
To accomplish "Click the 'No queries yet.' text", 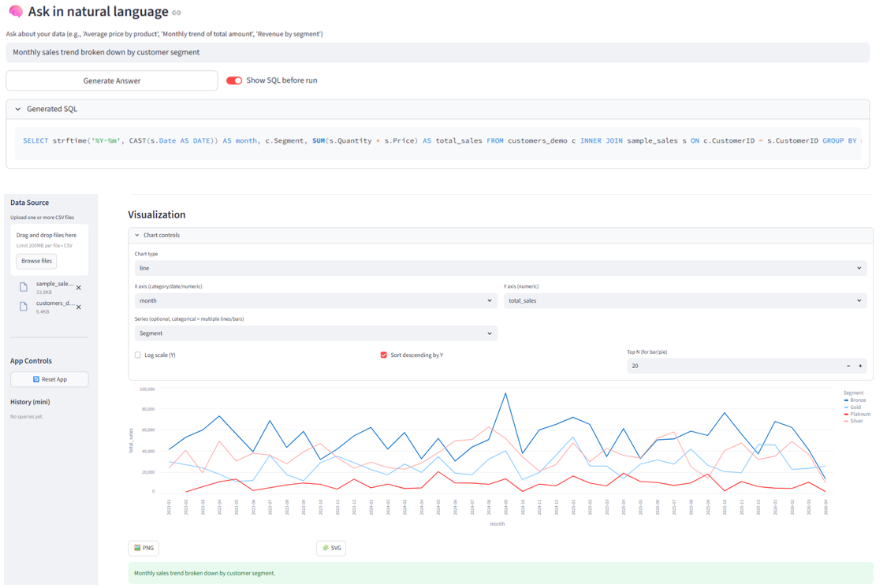I will 27,417.
